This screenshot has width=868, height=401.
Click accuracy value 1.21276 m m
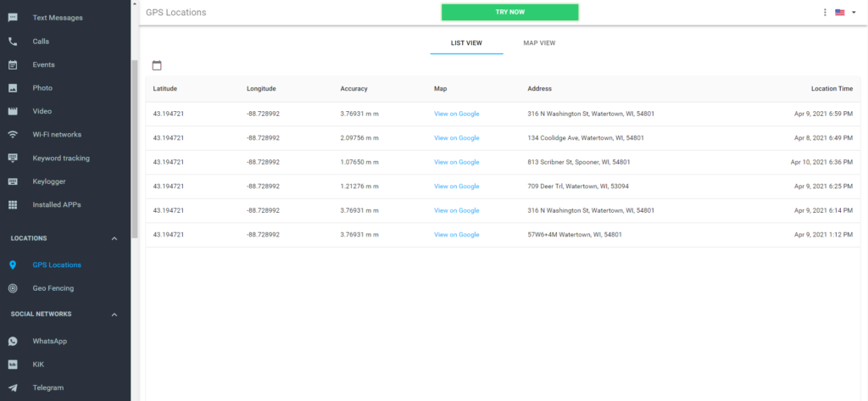359,187
